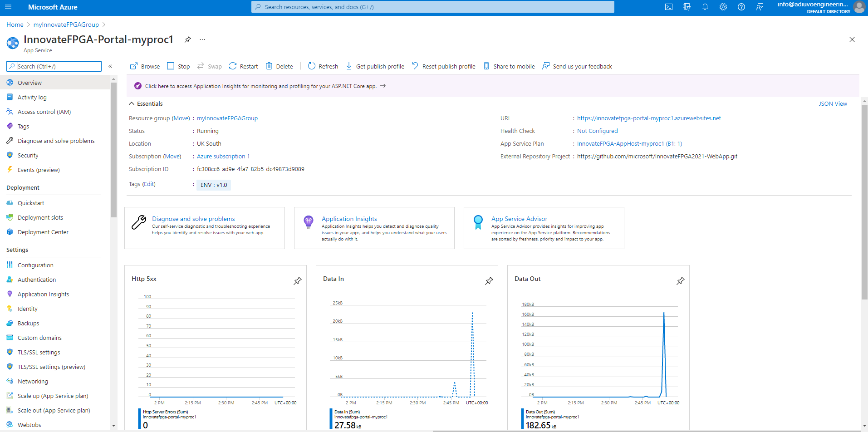Click Refresh in the command bar
This screenshot has height=432, width=868.
tap(323, 66)
